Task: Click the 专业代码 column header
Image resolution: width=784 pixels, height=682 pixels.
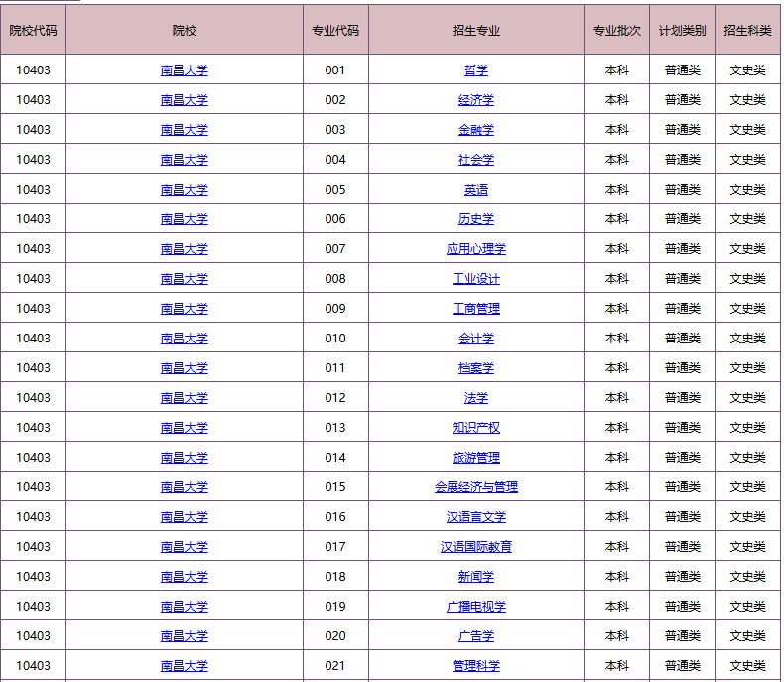Action: click(x=335, y=30)
